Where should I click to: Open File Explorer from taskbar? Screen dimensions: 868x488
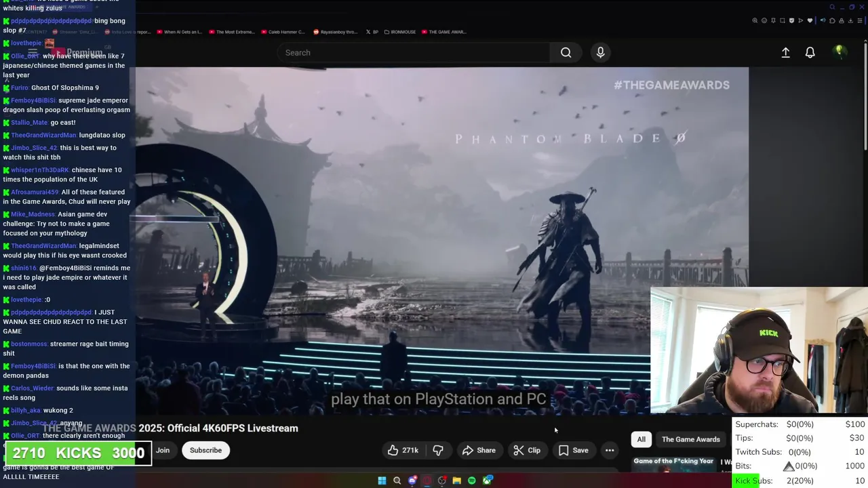(x=456, y=481)
